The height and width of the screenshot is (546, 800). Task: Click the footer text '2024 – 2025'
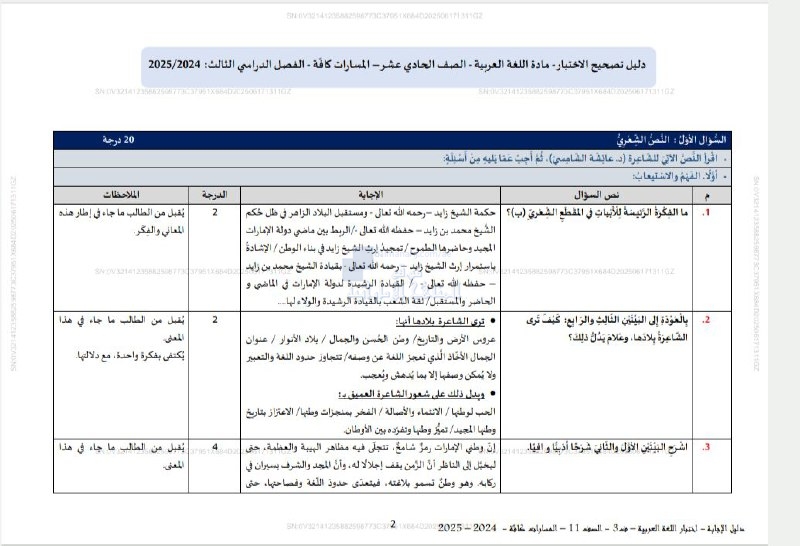467,528
